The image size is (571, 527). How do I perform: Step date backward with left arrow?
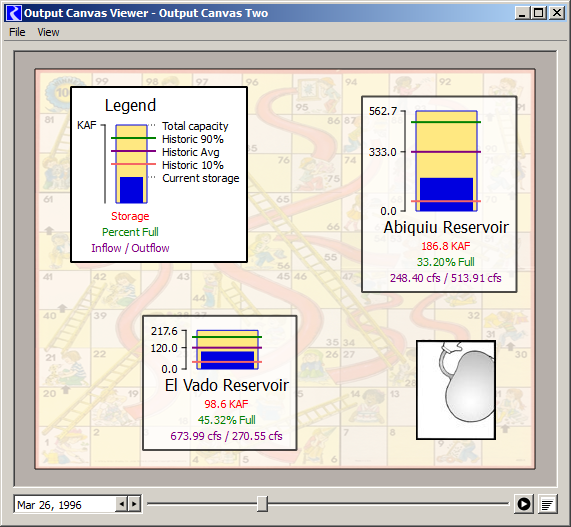coord(121,504)
